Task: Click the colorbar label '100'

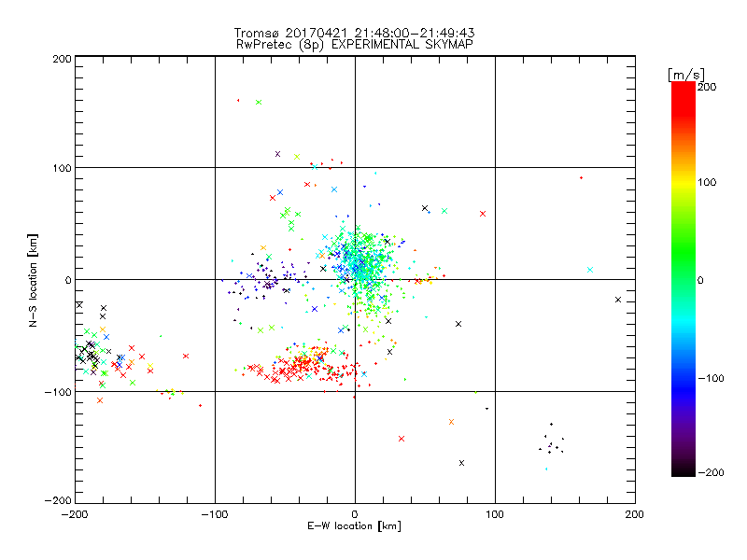Action: [x=707, y=182]
